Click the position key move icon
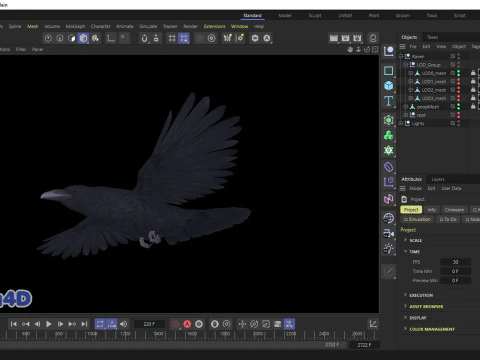480x360 pixels. pyautogui.click(x=242, y=324)
